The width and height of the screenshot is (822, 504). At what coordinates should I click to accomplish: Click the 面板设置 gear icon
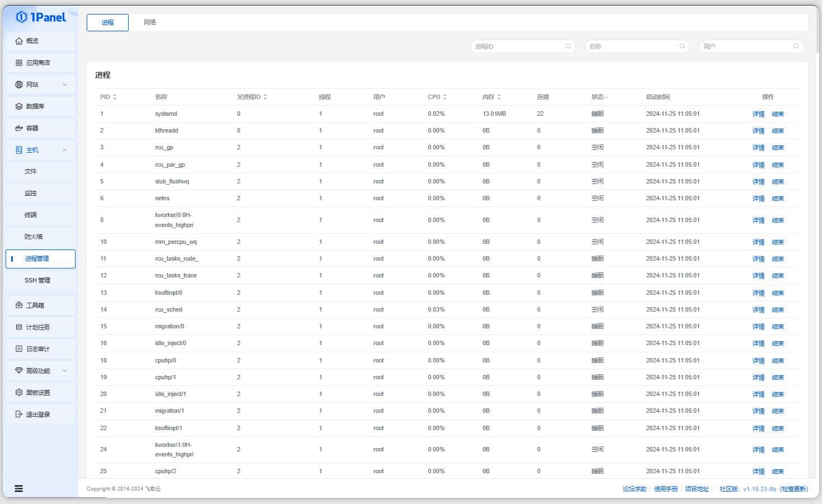(19, 393)
